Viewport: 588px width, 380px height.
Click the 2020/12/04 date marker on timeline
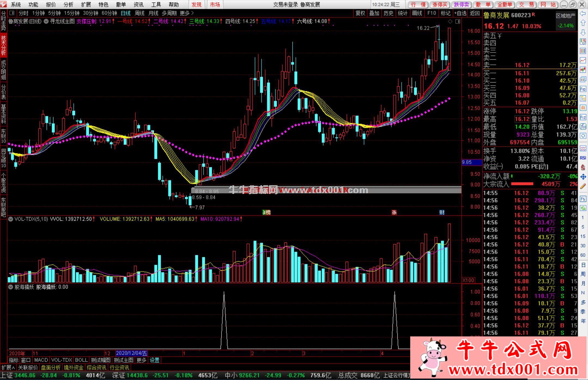[131, 353]
